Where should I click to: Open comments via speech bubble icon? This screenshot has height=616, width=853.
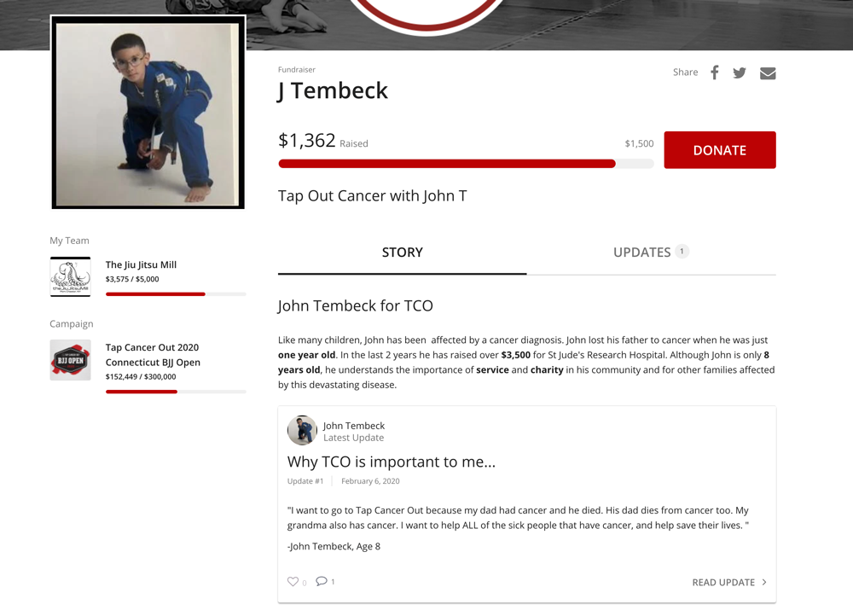point(322,581)
